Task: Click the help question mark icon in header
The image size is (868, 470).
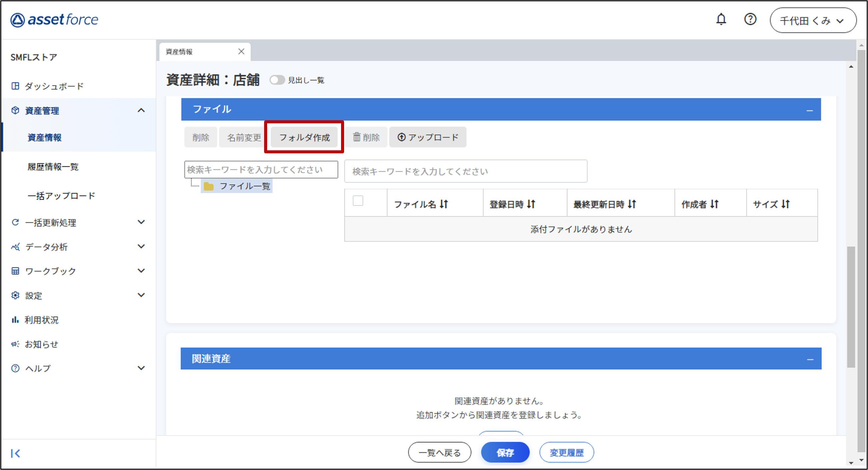Action: (x=750, y=19)
